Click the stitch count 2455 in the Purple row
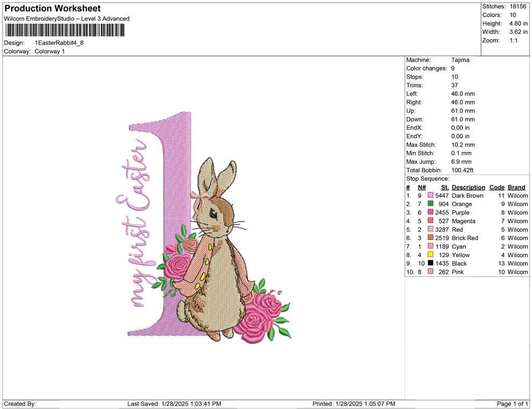 442,213
